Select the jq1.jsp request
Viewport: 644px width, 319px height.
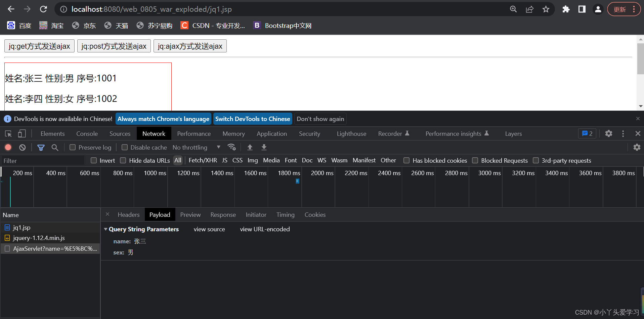(x=50, y=228)
